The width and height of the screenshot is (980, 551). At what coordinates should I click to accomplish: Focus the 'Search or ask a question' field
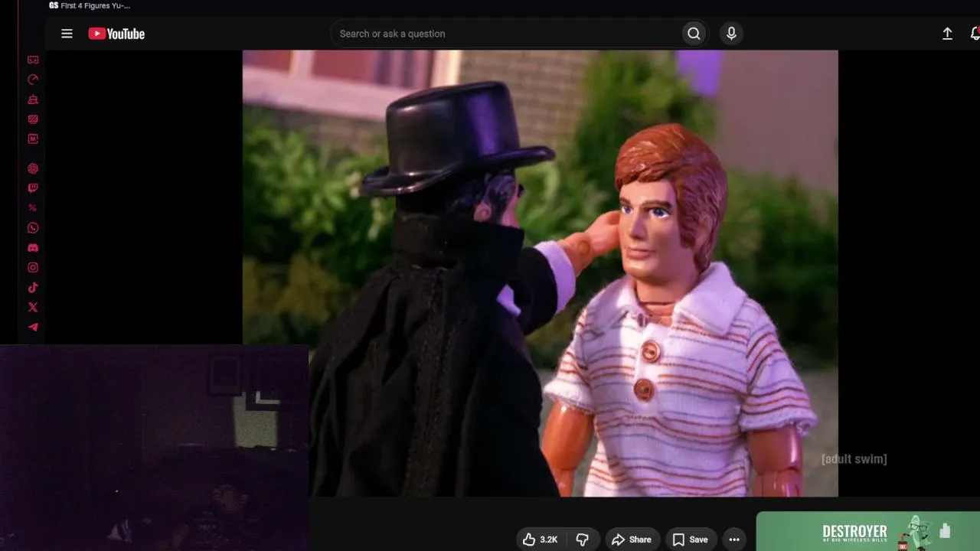(506, 34)
